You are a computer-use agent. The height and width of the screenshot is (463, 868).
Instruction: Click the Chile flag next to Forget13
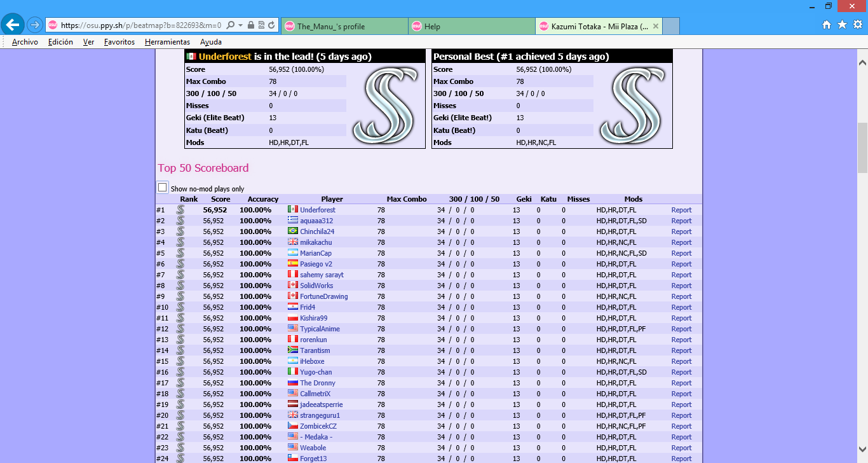pos(293,458)
